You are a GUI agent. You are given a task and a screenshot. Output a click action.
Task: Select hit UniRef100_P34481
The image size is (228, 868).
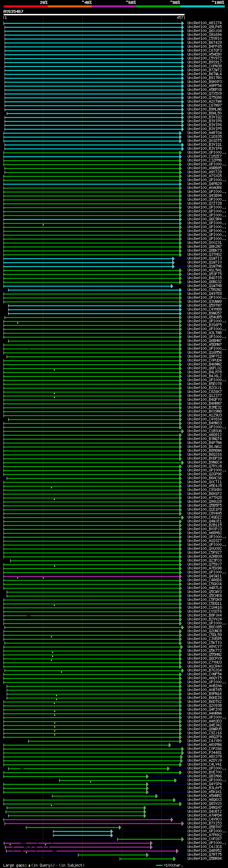coord(204,752)
